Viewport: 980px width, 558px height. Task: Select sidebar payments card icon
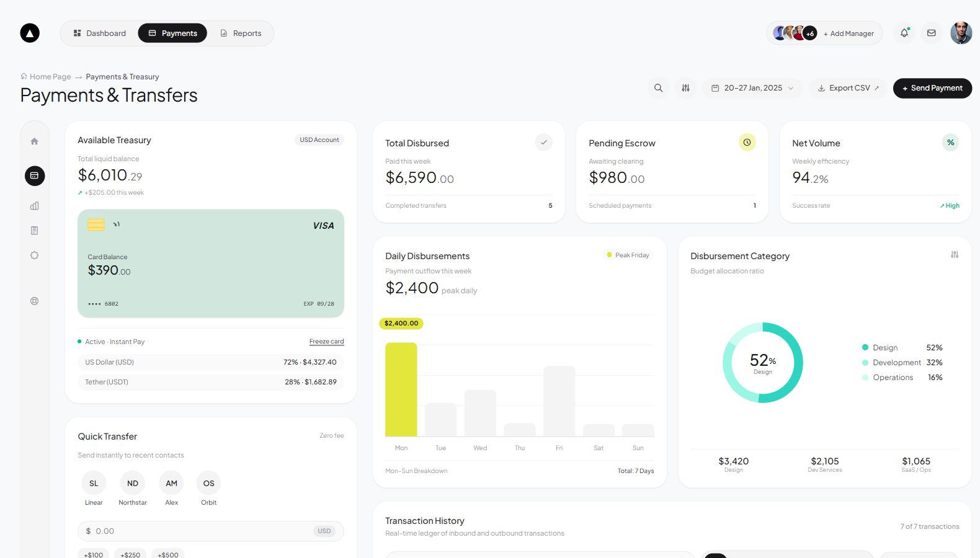(x=35, y=176)
